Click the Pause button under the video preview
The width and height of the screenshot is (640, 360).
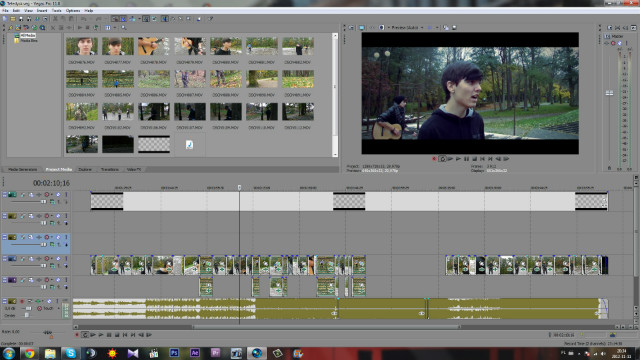pos(466,159)
